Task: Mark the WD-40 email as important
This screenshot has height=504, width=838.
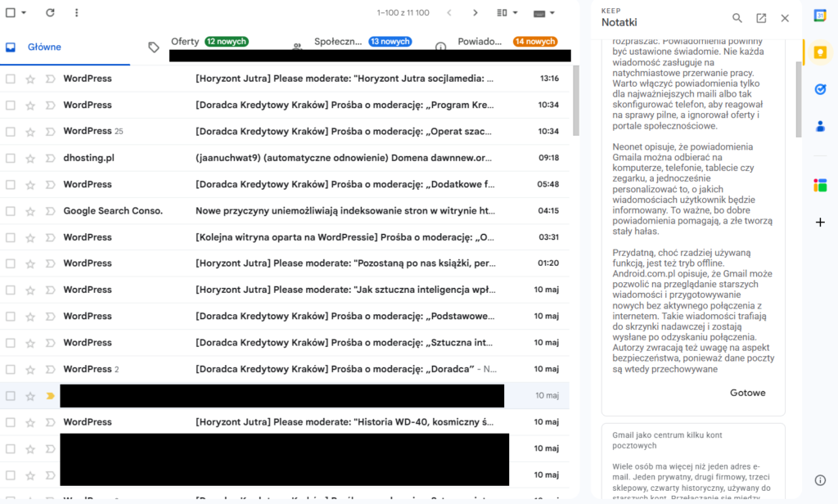Action: (x=50, y=422)
